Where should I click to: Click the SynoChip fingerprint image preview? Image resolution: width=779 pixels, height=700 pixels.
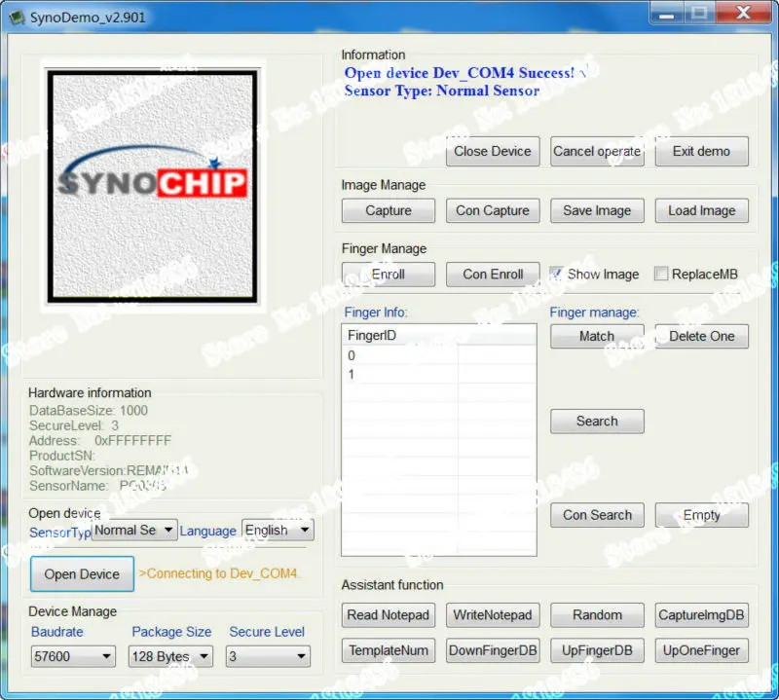coord(152,186)
